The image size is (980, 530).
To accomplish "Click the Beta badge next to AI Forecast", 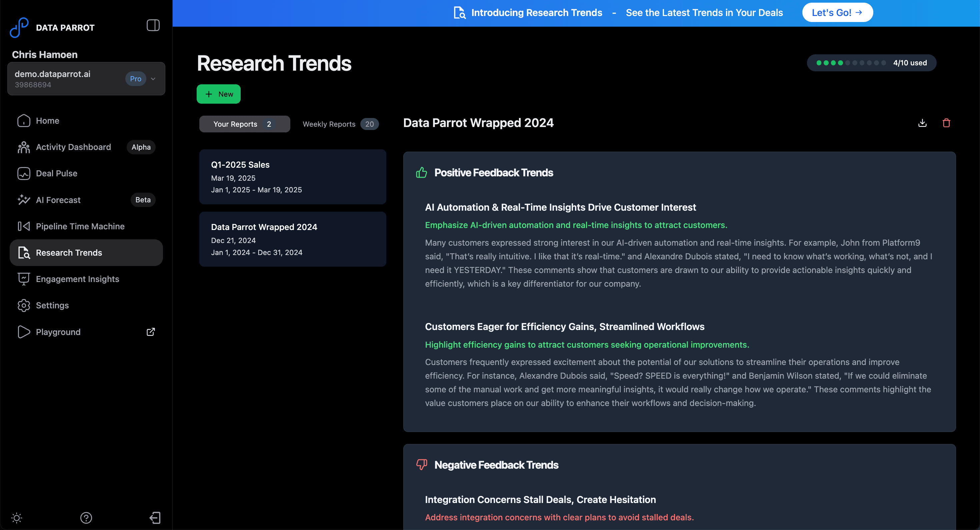I will (x=143, y=200).
